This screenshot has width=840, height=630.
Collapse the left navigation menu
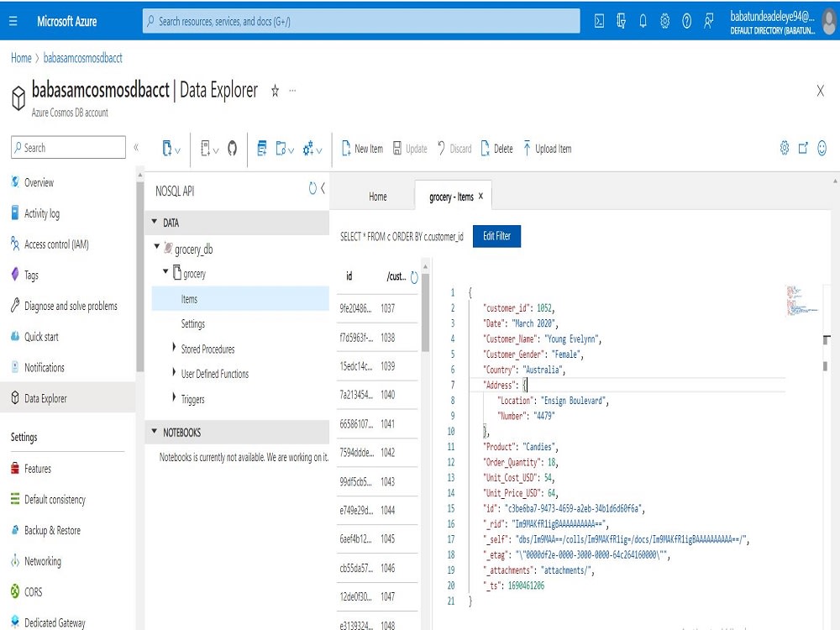(136, 147)
